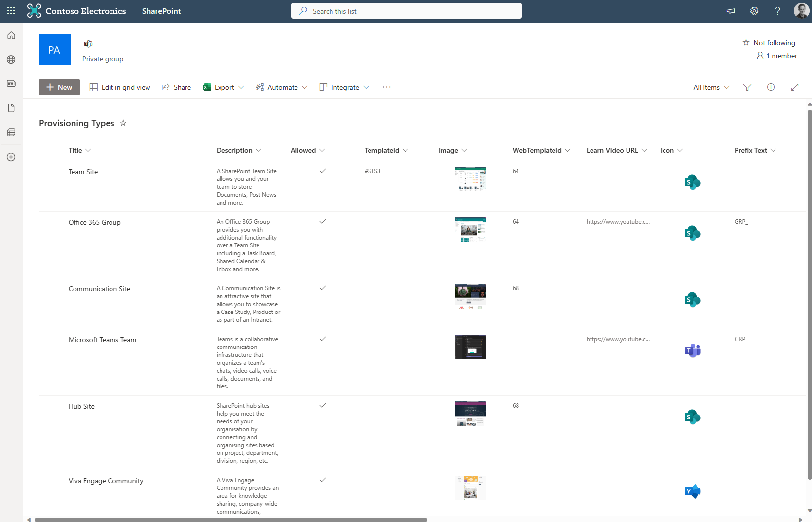
Task: Open the SharePoint app link in header
Action: (x=161, y=11)
